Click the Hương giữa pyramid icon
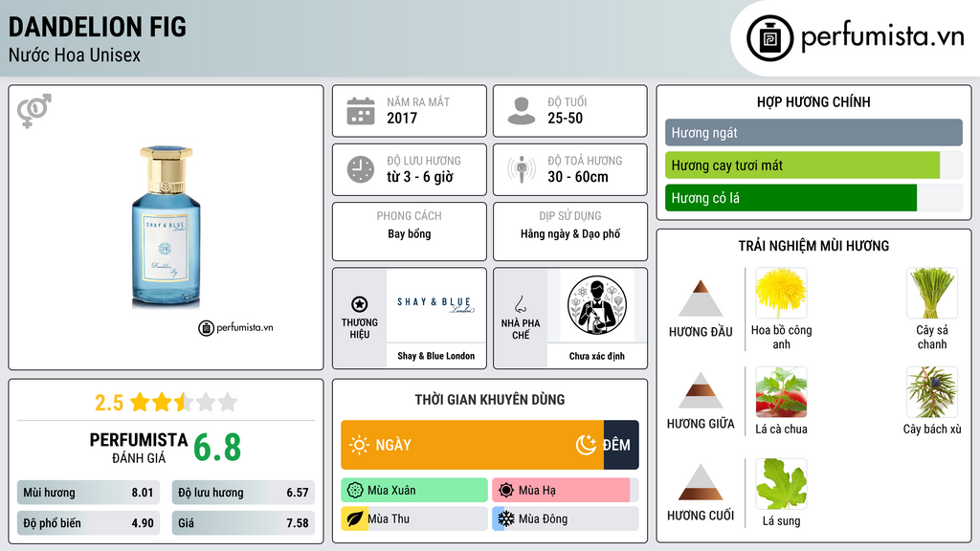 (x=701, y=390)
